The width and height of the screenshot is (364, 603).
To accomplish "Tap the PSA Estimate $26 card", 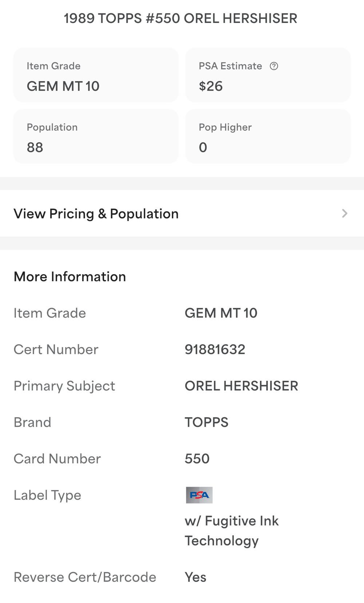I will point(268,75).
